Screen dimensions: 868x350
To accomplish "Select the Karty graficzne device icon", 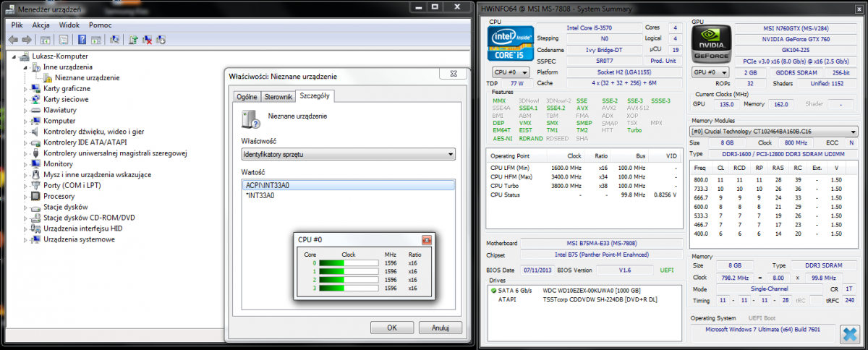I will coord(36,88).
